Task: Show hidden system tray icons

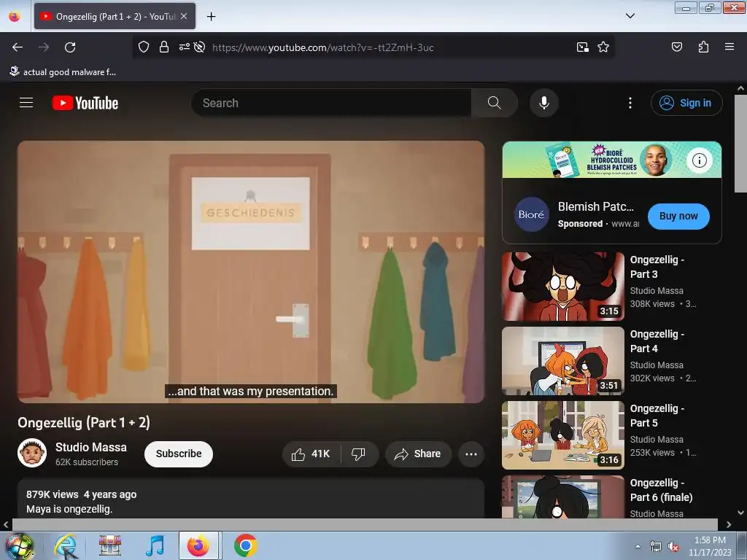Action: (638, 546)
